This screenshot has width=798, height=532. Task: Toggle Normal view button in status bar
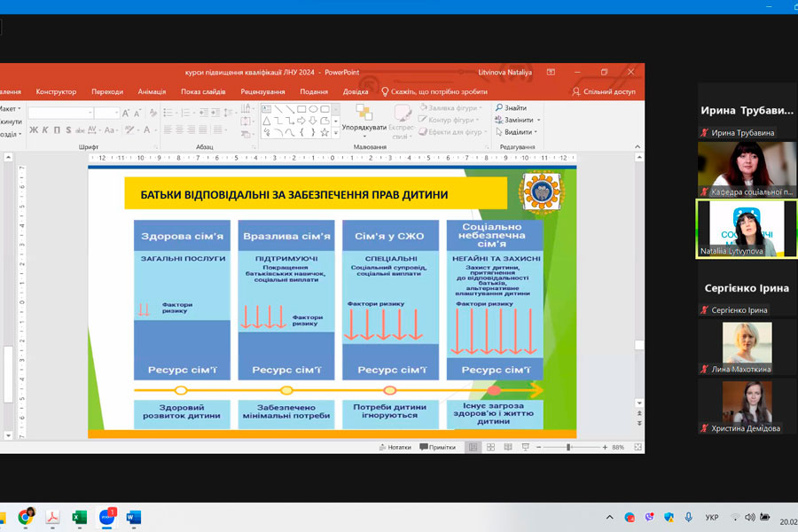click(x=473, y=448)
